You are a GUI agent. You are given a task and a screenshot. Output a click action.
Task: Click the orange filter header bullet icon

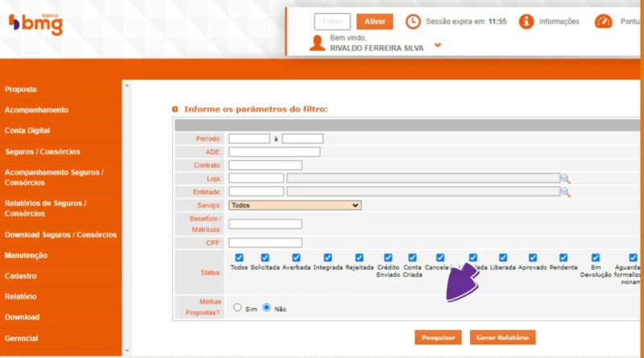coord(175,109)
